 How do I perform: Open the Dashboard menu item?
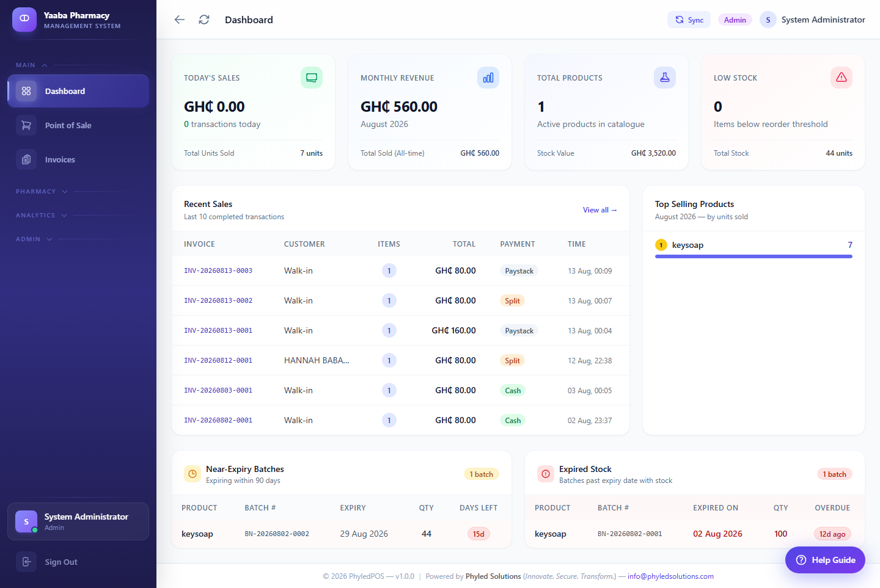click(78, 91)
